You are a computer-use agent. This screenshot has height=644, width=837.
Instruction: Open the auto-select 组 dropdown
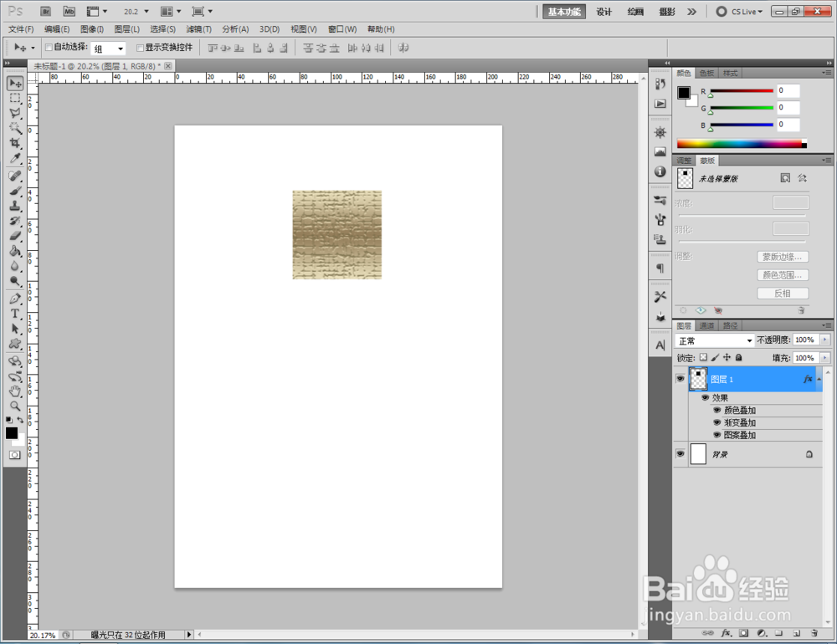108,49
